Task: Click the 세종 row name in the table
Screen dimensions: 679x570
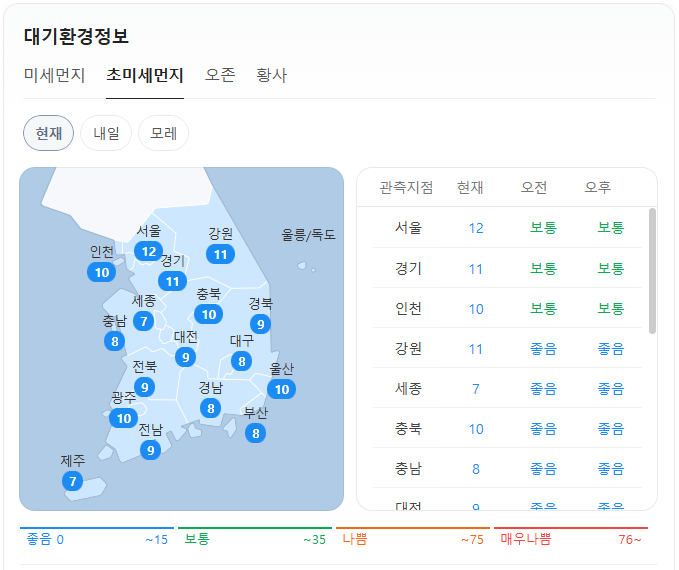Action: [x=408, y=389]
